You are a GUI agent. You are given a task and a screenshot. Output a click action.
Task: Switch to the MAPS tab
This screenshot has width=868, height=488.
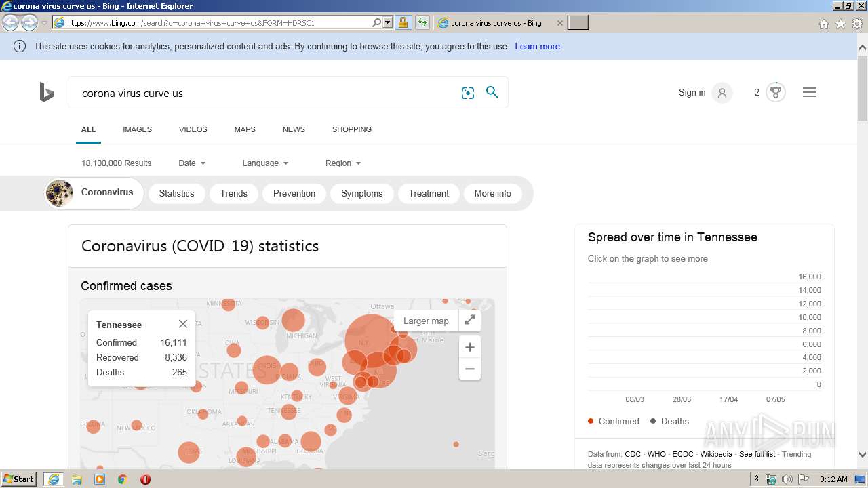(x=245, y=129)
